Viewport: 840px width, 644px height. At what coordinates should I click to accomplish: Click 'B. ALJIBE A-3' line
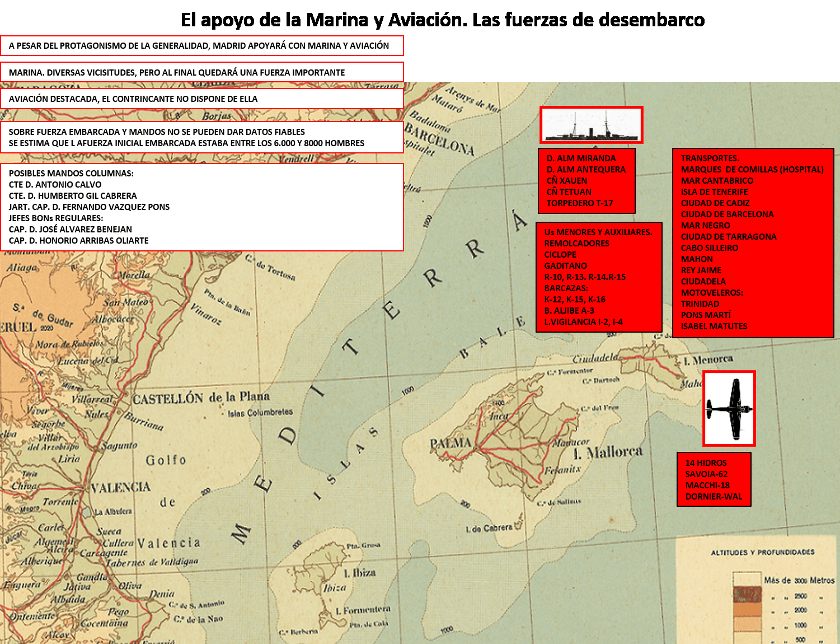coord(569,311)
